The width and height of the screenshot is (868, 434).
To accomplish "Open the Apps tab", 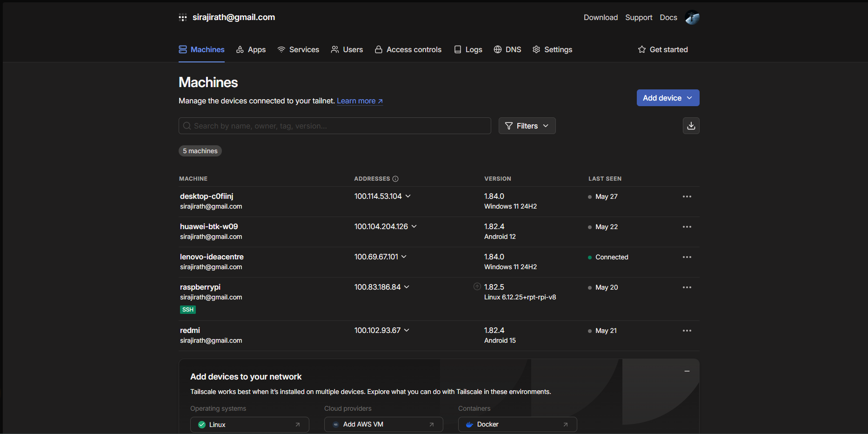I will tap(251, 49).
